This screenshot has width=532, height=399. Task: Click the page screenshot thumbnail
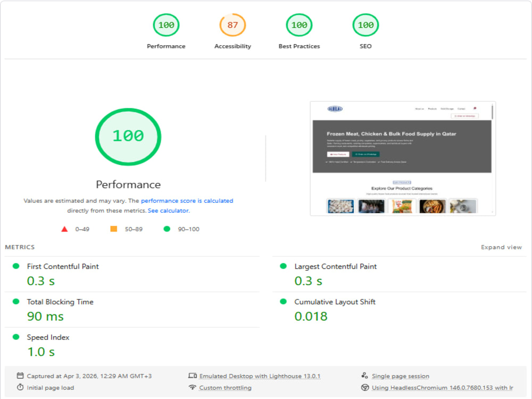[x=403, y=159]
